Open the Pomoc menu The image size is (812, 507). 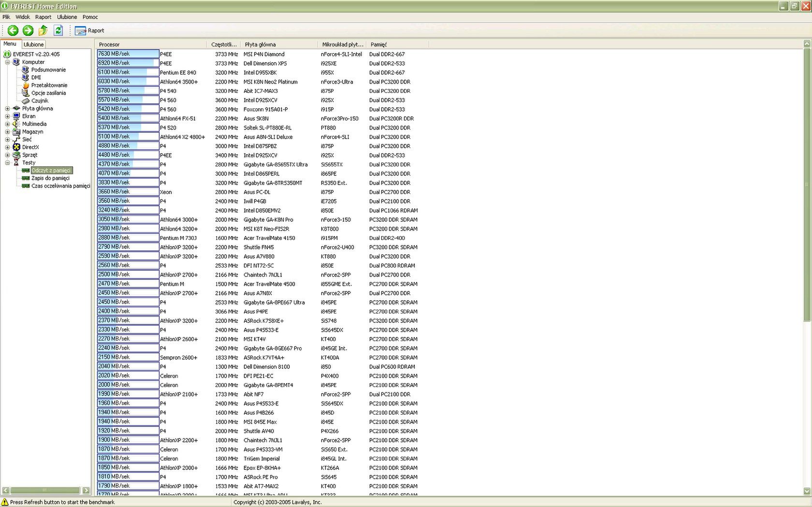[90, 17]
